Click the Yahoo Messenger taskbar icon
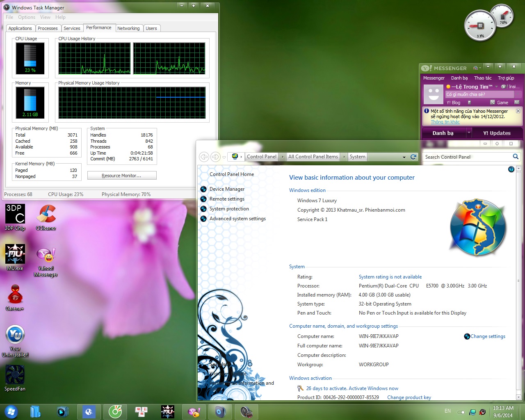Screen dimensions: 525x420 pos(194,411)
